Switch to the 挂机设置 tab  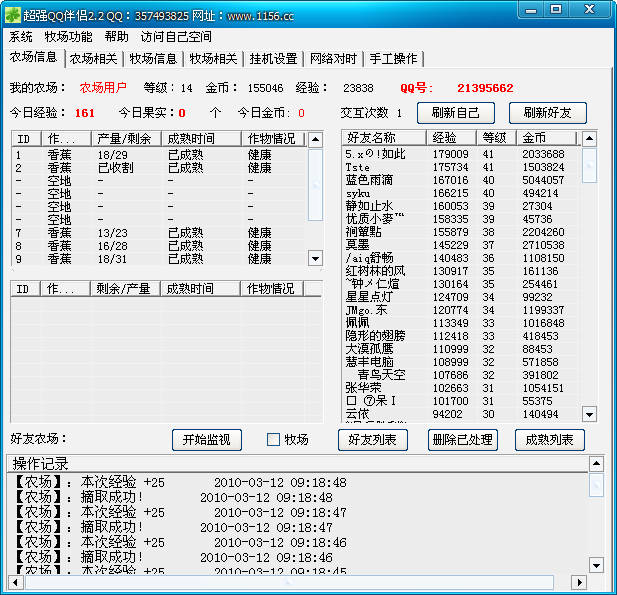(x=273, y=58)
